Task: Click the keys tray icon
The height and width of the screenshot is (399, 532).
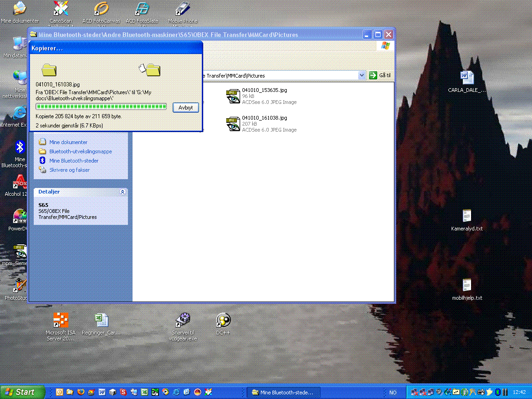Action: tap(472, 392)
